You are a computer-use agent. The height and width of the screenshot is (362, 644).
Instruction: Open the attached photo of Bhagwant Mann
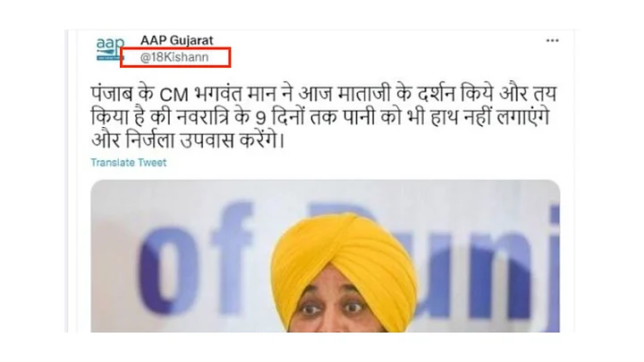tap(326, 257)
